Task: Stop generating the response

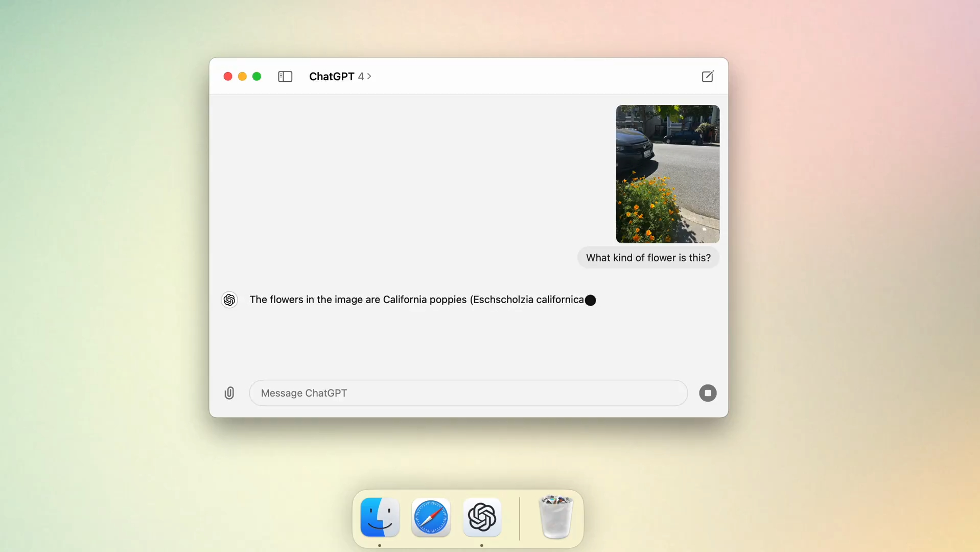Action: [x=708, y=393]
